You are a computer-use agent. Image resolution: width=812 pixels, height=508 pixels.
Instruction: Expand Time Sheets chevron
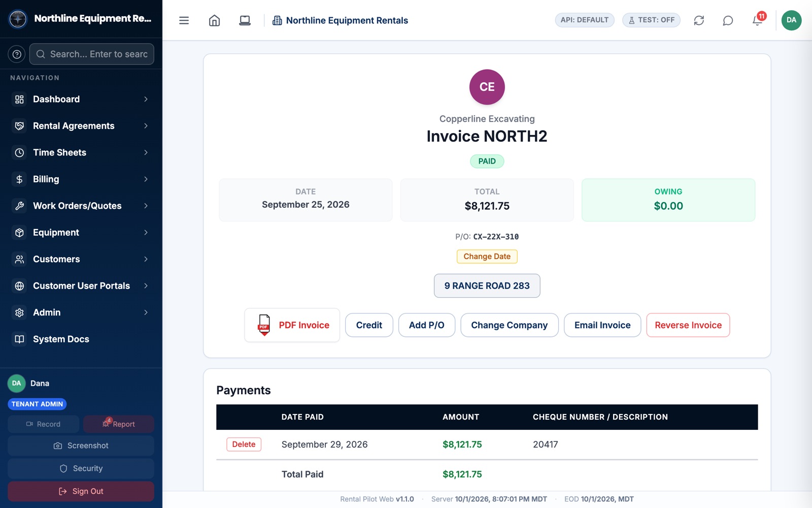click(x=146, y=152)
